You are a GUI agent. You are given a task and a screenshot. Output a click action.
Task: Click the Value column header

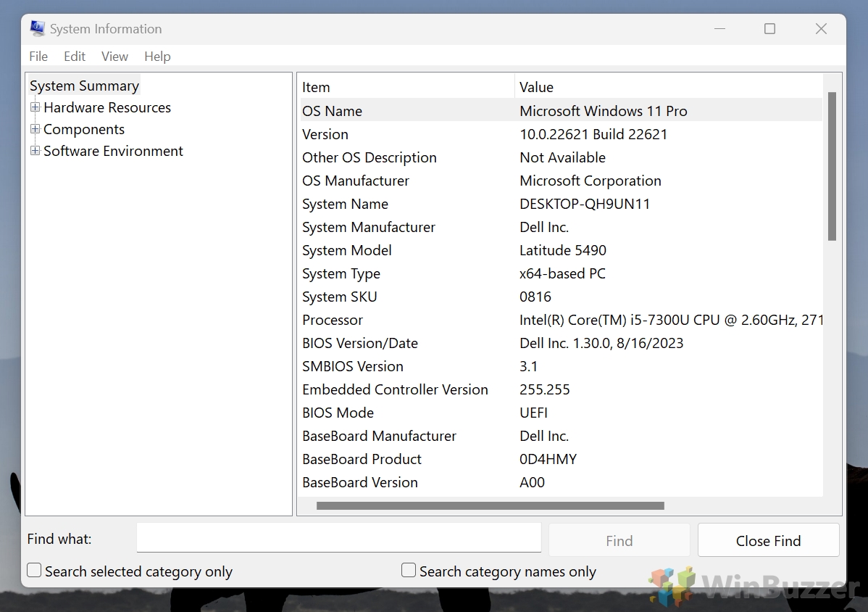click(x=669, y=87)
